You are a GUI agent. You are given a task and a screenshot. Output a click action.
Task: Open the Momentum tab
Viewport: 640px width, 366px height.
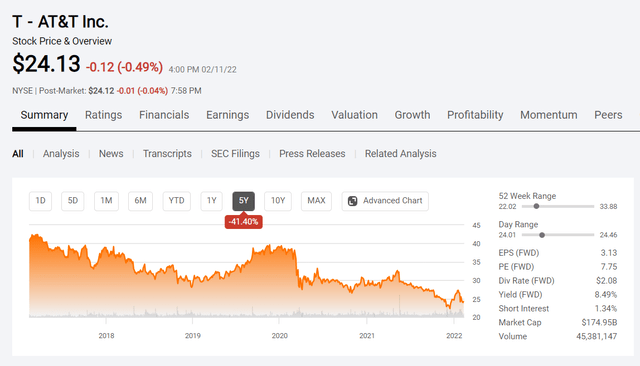549,115
